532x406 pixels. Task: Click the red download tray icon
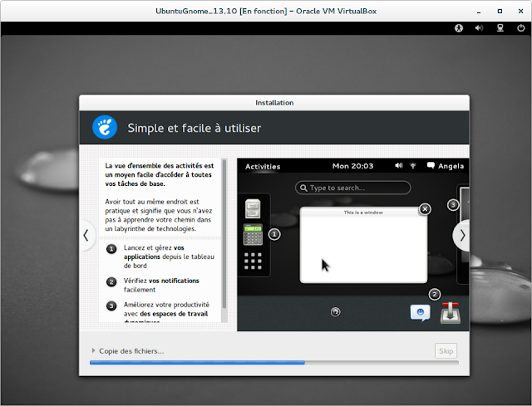tap(451, 313)
